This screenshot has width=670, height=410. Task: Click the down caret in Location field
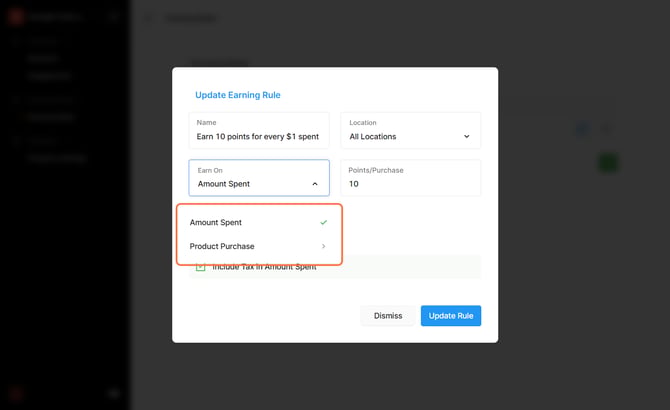467,136
